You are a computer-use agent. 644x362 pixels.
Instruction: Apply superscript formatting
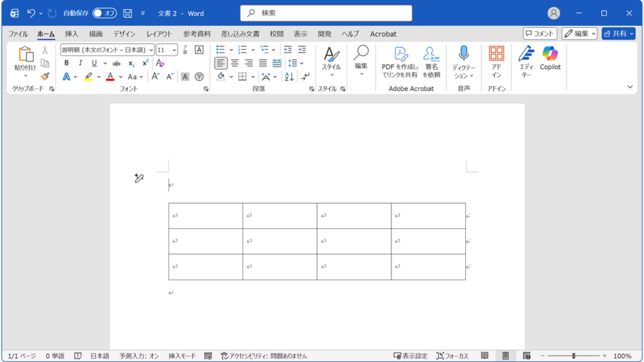pos(145,62)
